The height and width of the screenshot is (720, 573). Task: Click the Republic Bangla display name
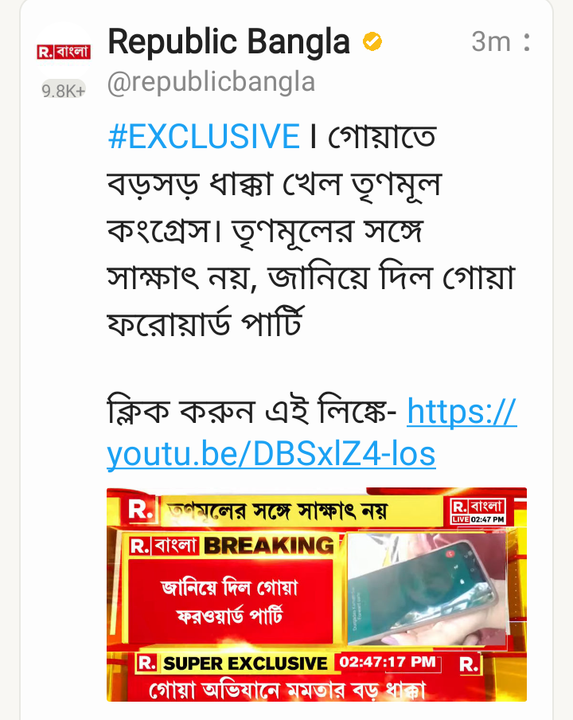[x=229, y=41]
